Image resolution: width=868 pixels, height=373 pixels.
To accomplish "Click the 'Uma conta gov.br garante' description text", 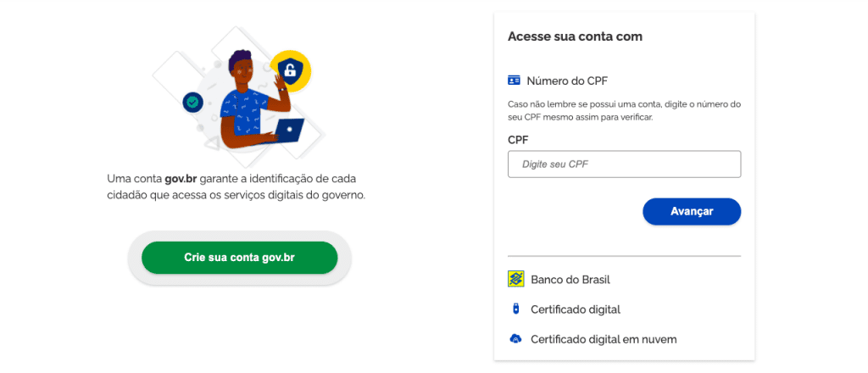I will [236, 186].
